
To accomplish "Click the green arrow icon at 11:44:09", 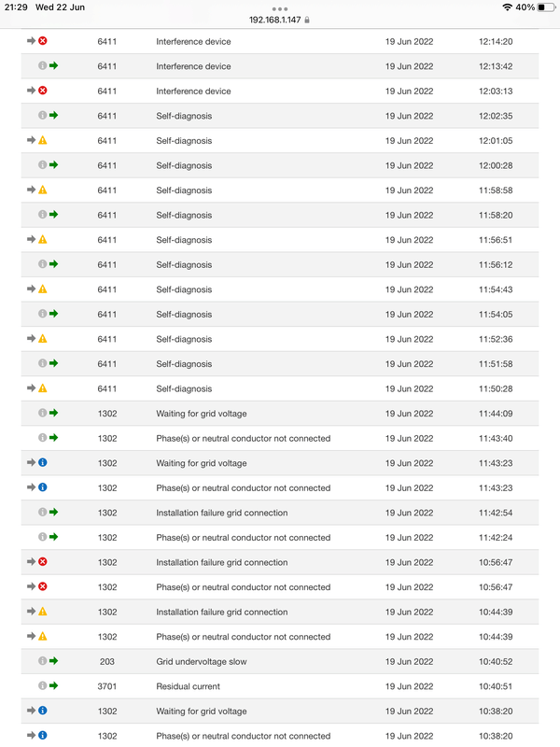I will tap(53, 413).
